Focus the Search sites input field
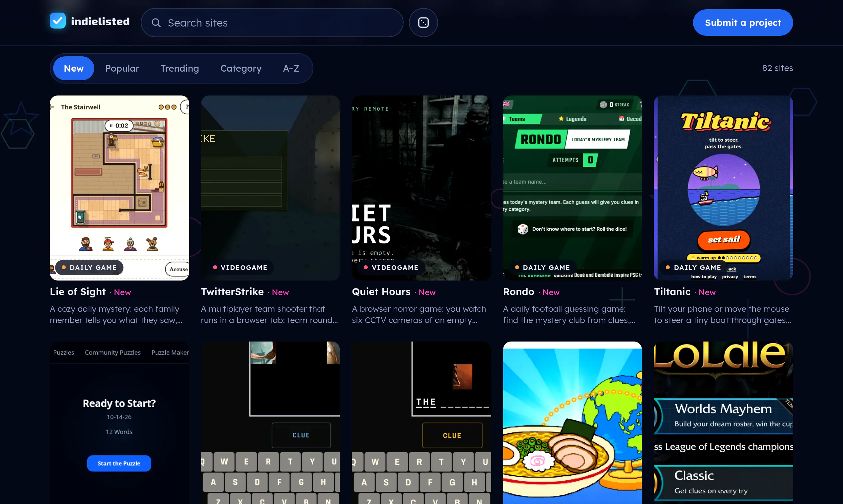 click(272, 23)
